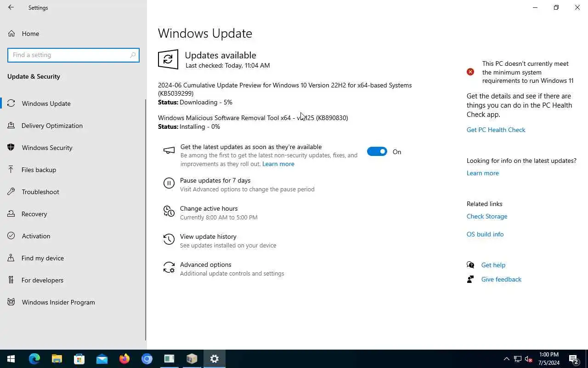Open the Recovery settings page
Image resolution: width=588 pixels, height=368 pixels.
tap(73, 214)
